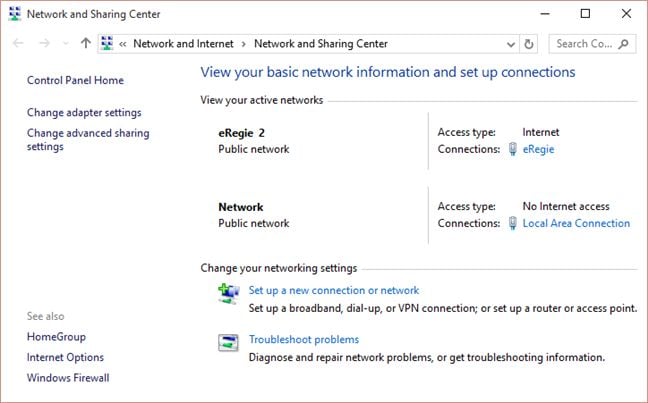Go forward with the Forward arrow
Image resolution: width=648 pixels, height=403 pixels.
coord(44,43)
